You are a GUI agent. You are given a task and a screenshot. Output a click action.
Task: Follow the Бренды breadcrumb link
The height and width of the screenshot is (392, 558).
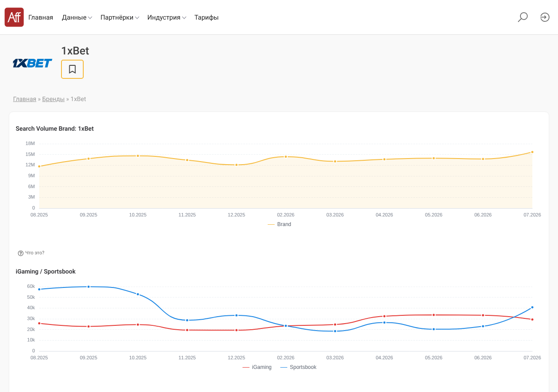click(x=53, y=99)
